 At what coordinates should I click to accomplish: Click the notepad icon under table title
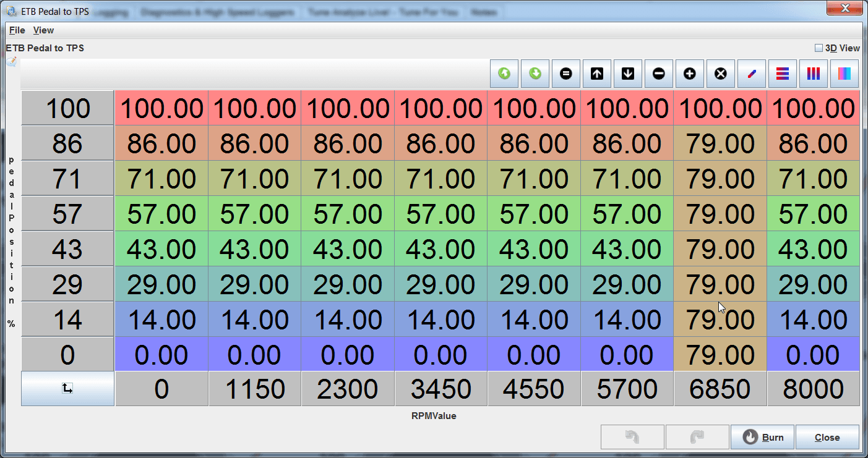12,61
